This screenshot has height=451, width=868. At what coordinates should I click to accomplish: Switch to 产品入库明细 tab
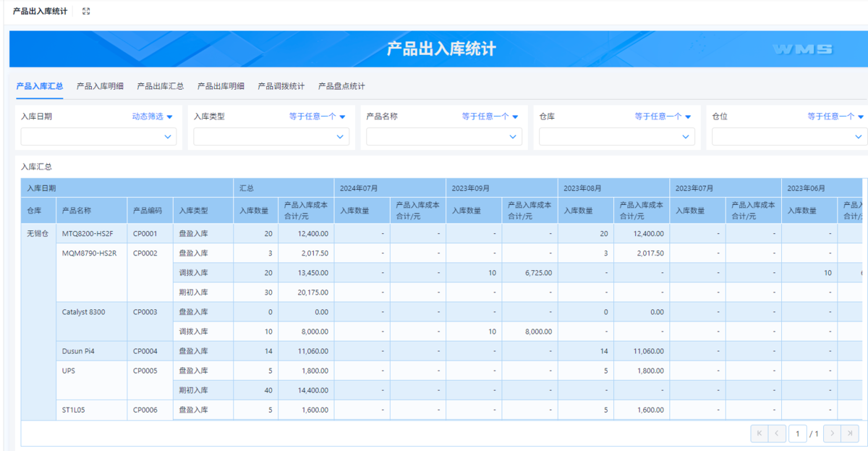(x=100, y=86)
